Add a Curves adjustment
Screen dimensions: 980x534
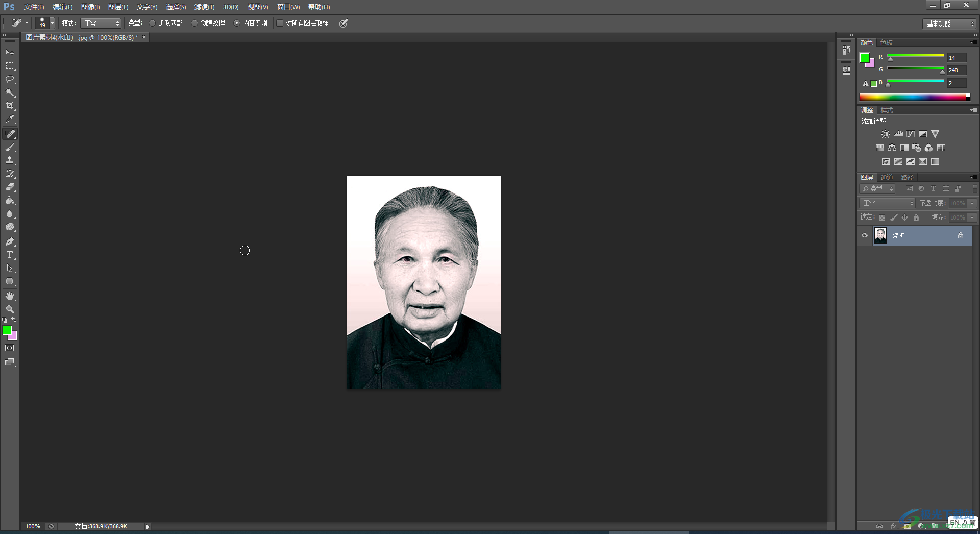click(x=911, y=134)
